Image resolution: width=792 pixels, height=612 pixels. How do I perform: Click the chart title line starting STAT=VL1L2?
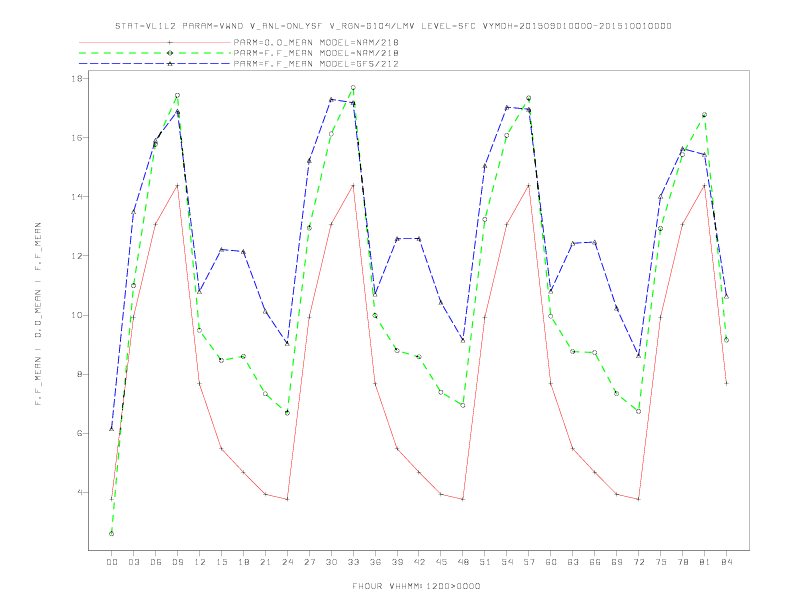393,26
